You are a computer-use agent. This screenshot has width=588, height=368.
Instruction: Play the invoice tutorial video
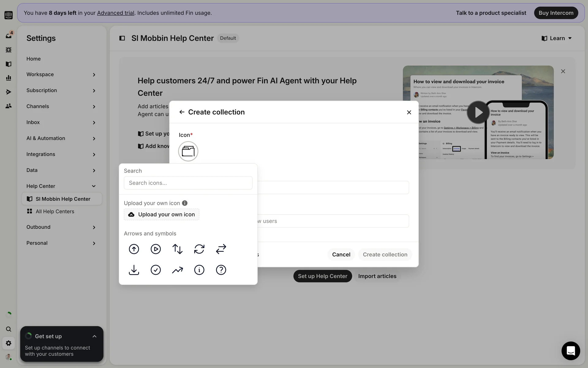(478, 112)
